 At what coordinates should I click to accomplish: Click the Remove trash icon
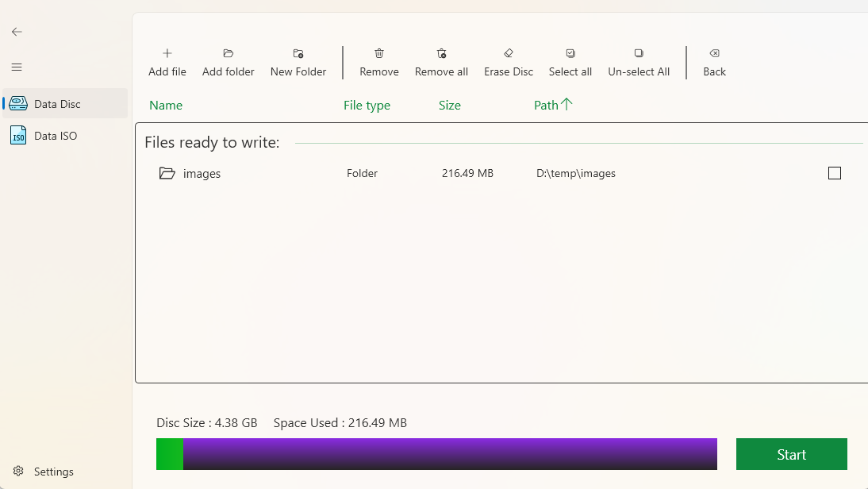click(x=379, y=54)
